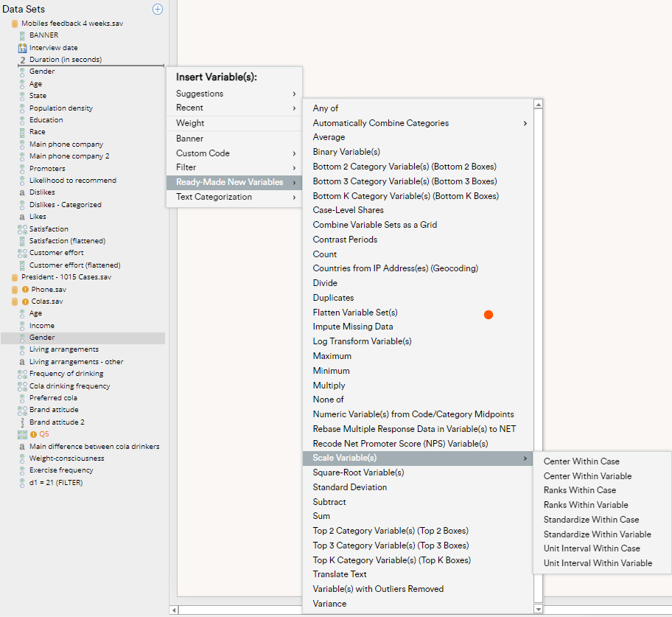Click the numeric icon beside Duration (in seconds)

coord(23,60)
